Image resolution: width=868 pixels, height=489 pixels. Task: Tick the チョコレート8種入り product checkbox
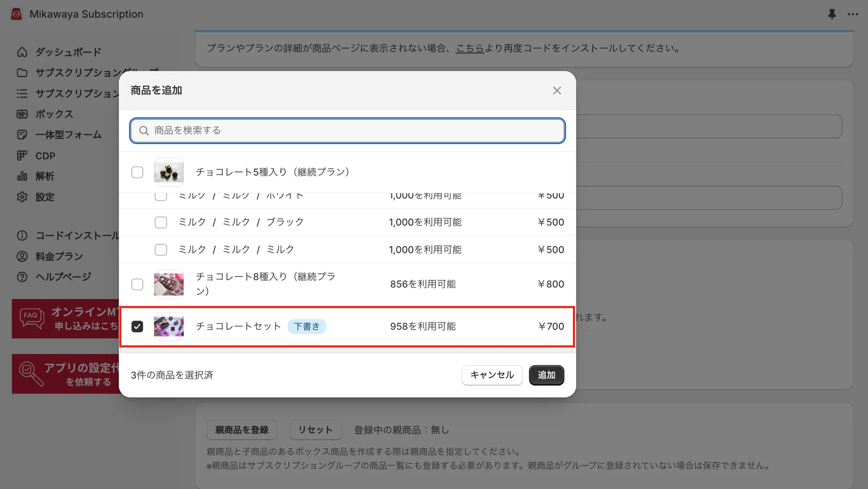pyautogui.click(x=137, y=284)
